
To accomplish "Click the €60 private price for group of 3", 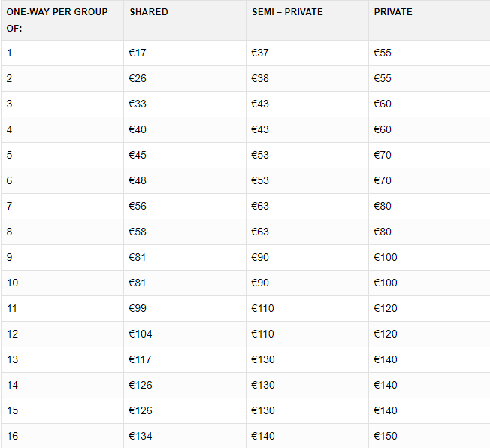I will click(383, 104).
